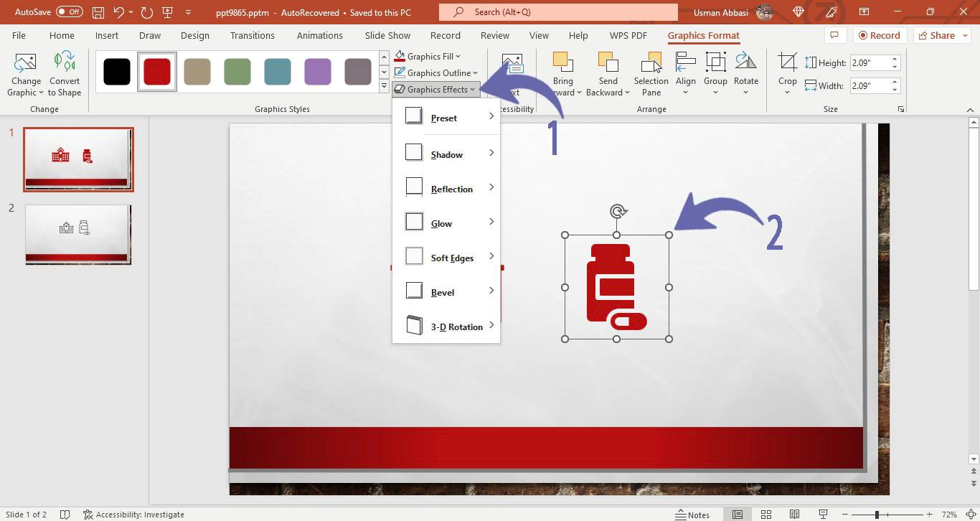Click the Save icon in title bar
Screen dimensions: 980x521
(x=98, y=12)
